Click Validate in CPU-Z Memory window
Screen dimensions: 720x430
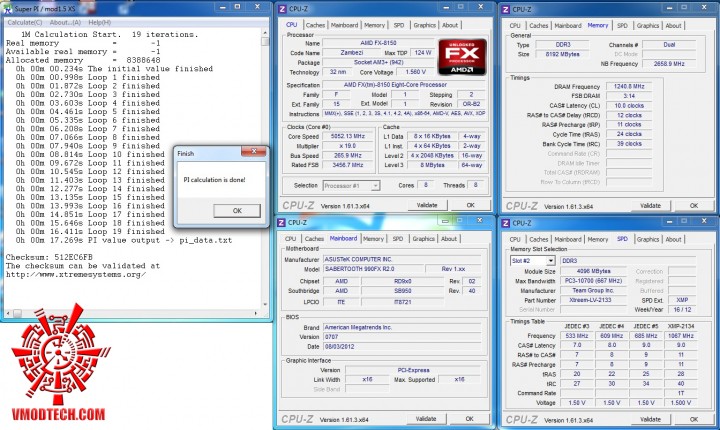click(650, 206)
